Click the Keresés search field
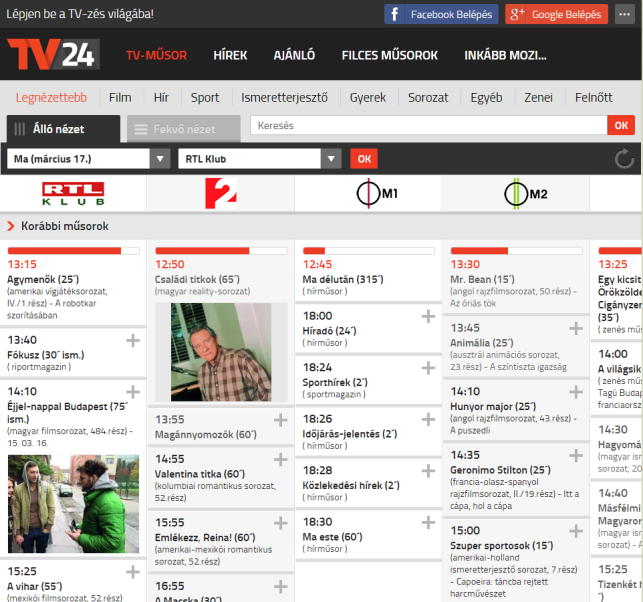The image size is (643, 602). point(429,125)
